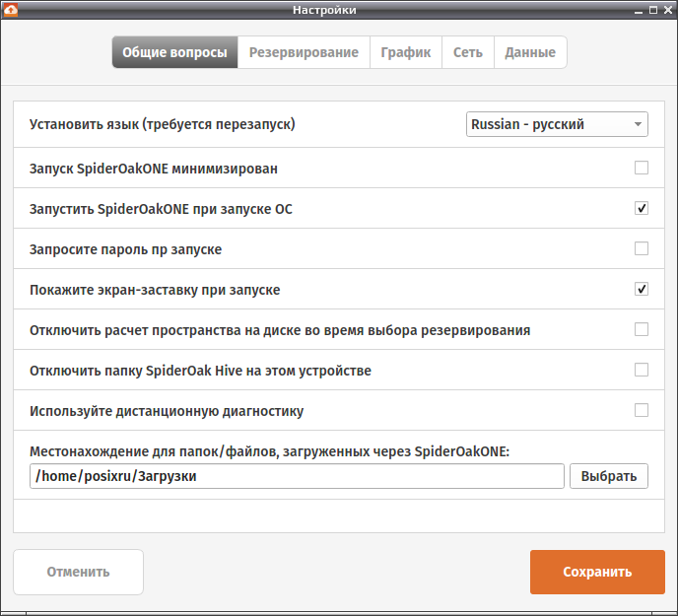The image size is (678, 616).
Task: Click the orange Сохранить button
Action: point(597,572)
